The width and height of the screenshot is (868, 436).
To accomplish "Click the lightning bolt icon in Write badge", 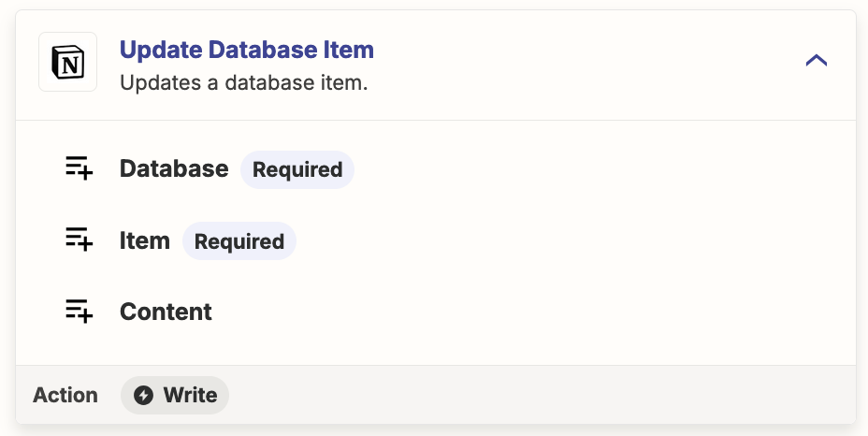I will [x=143, y=396].
